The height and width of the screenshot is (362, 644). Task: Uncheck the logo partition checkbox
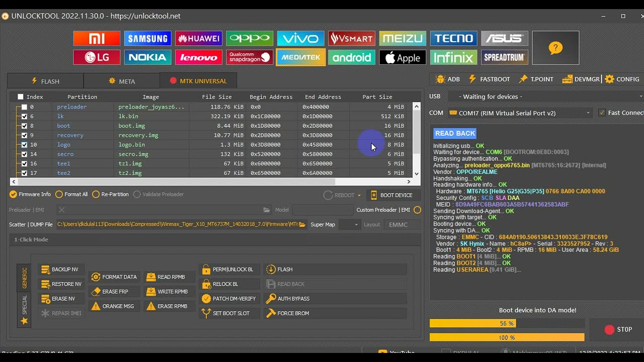(24, 145)
